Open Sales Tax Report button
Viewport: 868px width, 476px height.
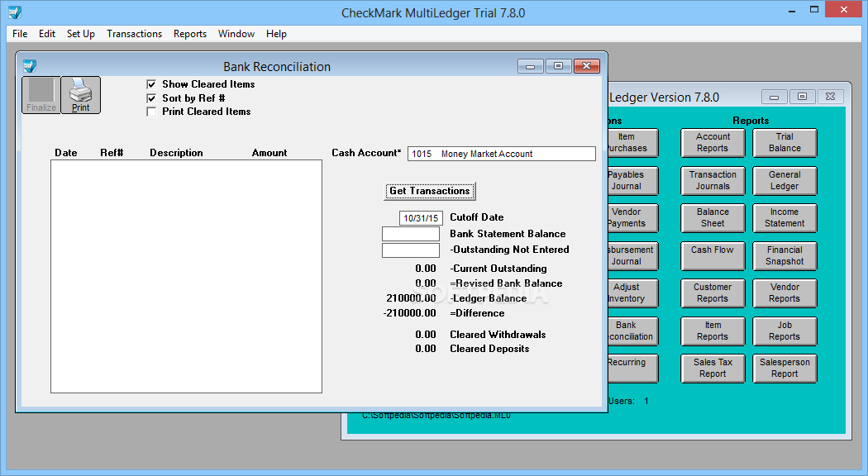713,369
